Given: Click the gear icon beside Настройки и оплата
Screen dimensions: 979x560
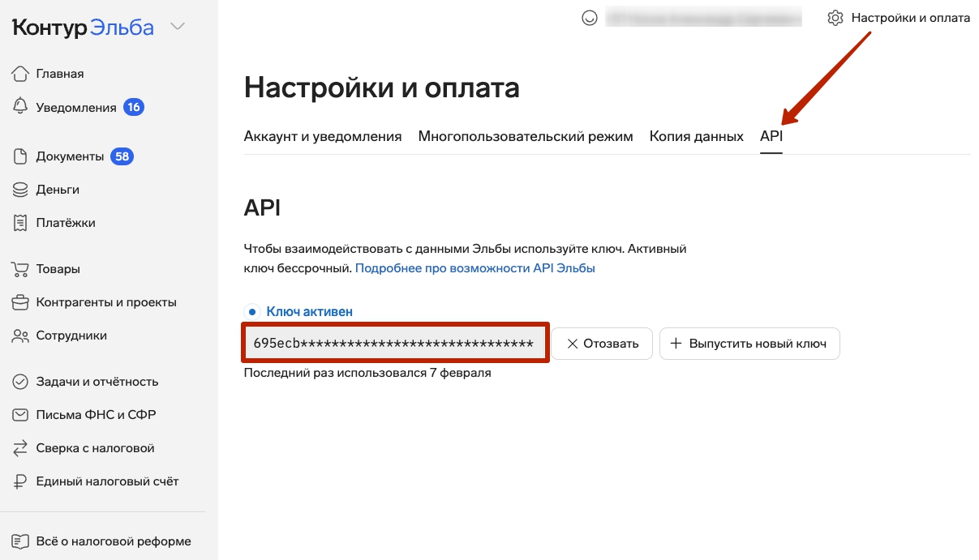Looking at the screenshot, I should [835, 18].
